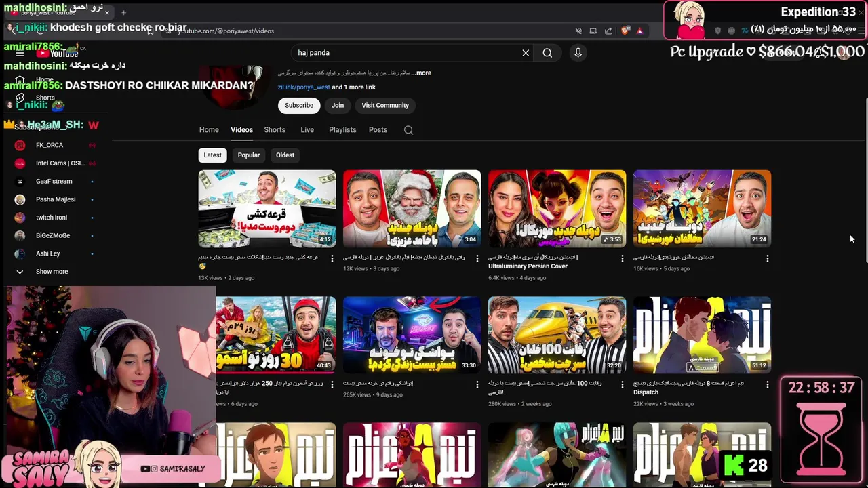Open the zil.ink/poriya_west link
The image size is (868, 488).
tap(304, 87)
